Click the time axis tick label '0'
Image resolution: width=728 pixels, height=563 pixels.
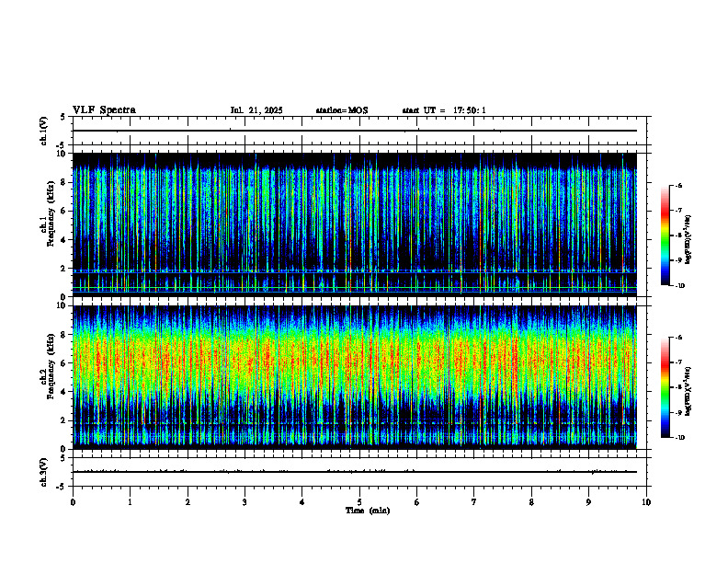point(73,502)
